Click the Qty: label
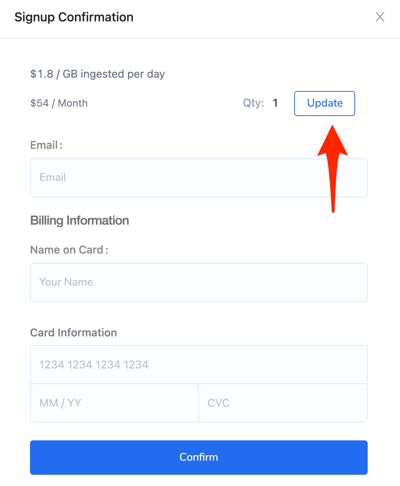 (x=253, y=103)
